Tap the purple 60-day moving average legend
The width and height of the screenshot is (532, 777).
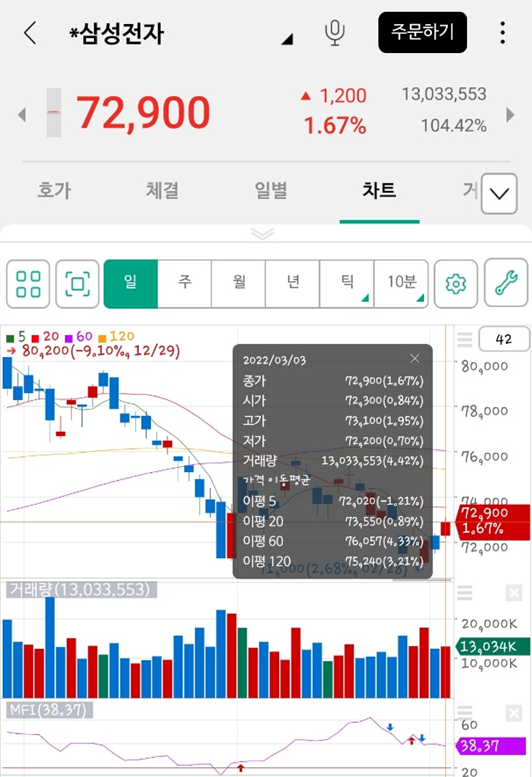tap(79, 337)
